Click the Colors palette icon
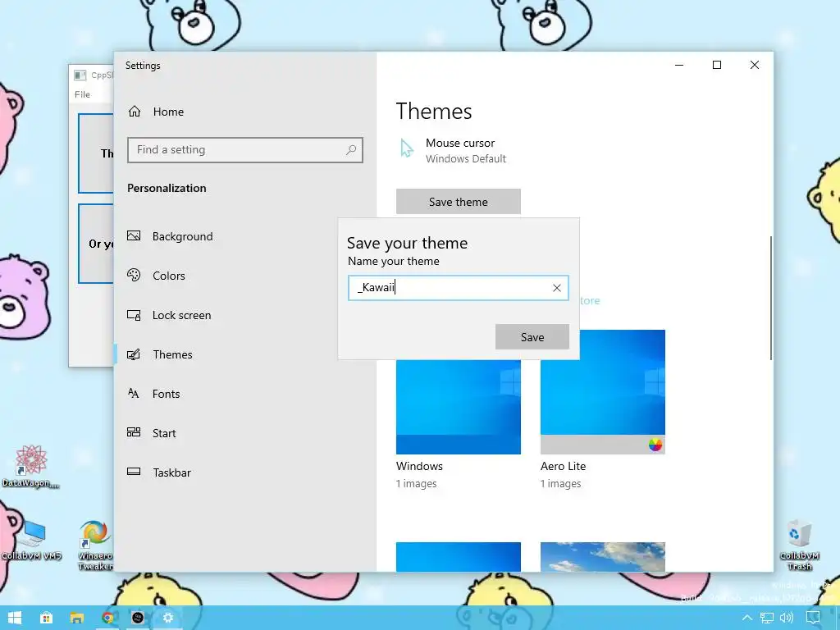 tap(134, 275)
